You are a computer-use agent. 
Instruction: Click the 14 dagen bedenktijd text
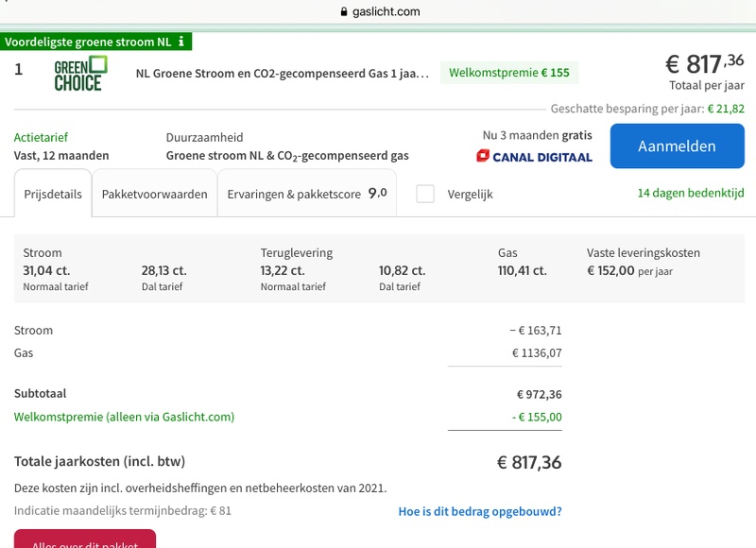[691, 194]
